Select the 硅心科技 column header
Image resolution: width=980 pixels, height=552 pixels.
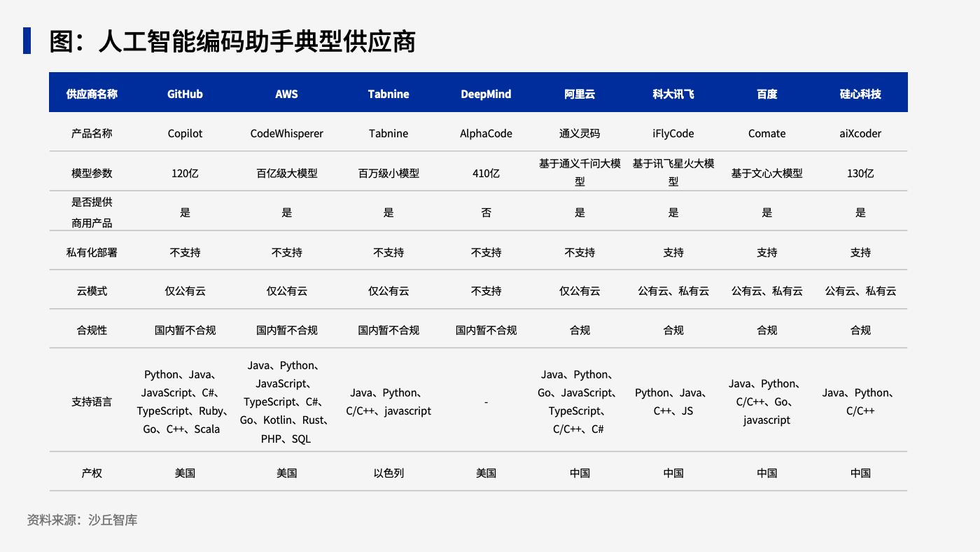pos(860,94)
